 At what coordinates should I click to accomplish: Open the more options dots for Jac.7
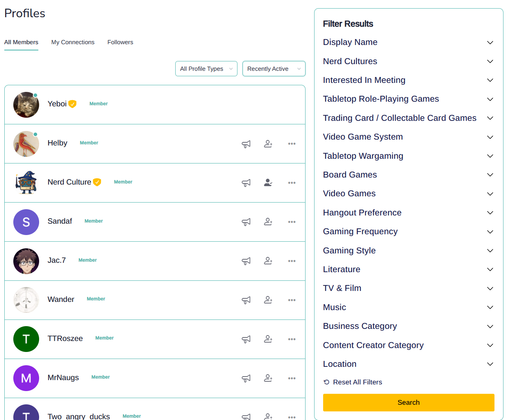(x=292, y=261)
